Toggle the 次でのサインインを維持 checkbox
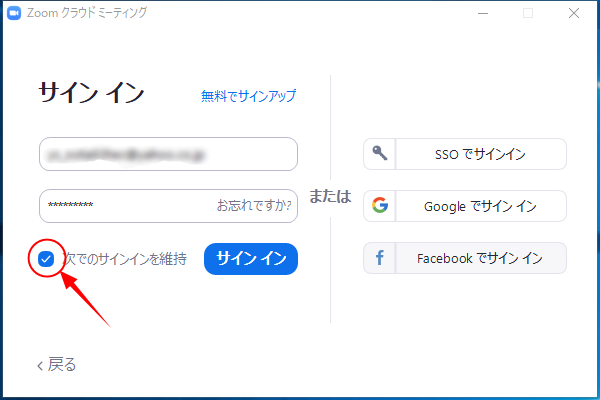The width and height of the screenshot is (600, 400). [x=46, y=259]
